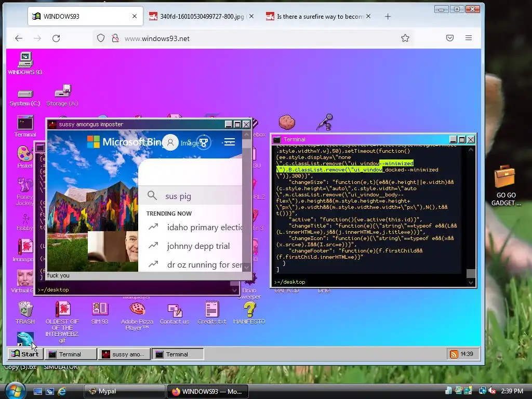This screenshot has width=532, height=399.
Task: Click the potato desktop icon
Action: (287, 122)
